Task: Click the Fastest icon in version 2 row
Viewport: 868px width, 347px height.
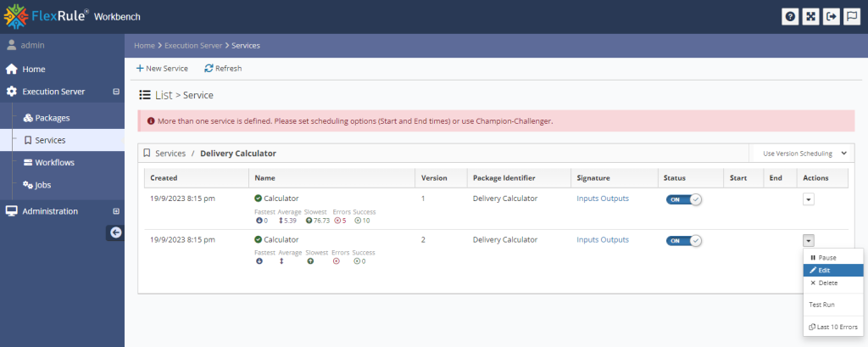Action: tap(259, 261)
